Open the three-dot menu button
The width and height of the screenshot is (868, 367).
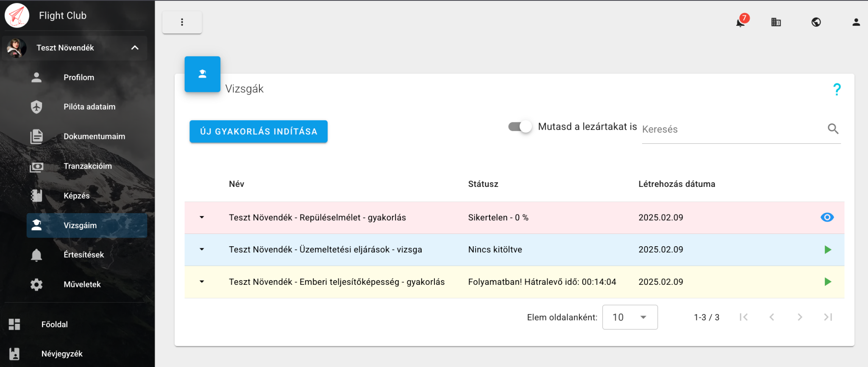click(x=182, y=22)
